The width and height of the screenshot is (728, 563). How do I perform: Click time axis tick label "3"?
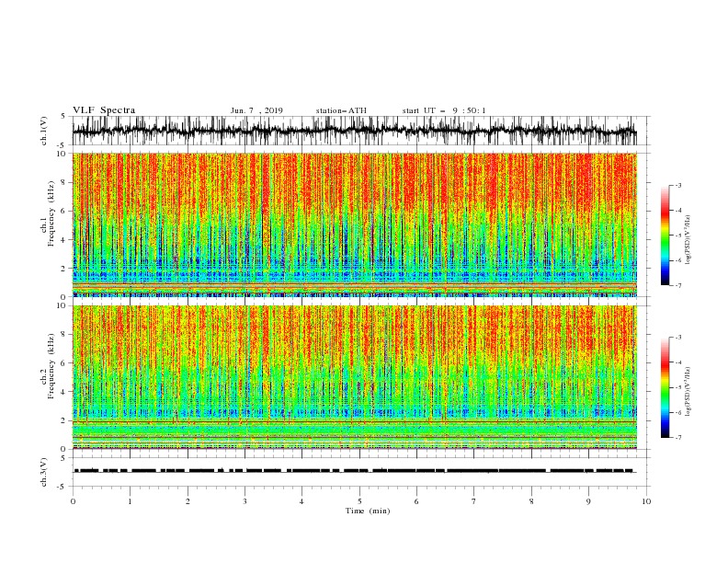(245, 501)
